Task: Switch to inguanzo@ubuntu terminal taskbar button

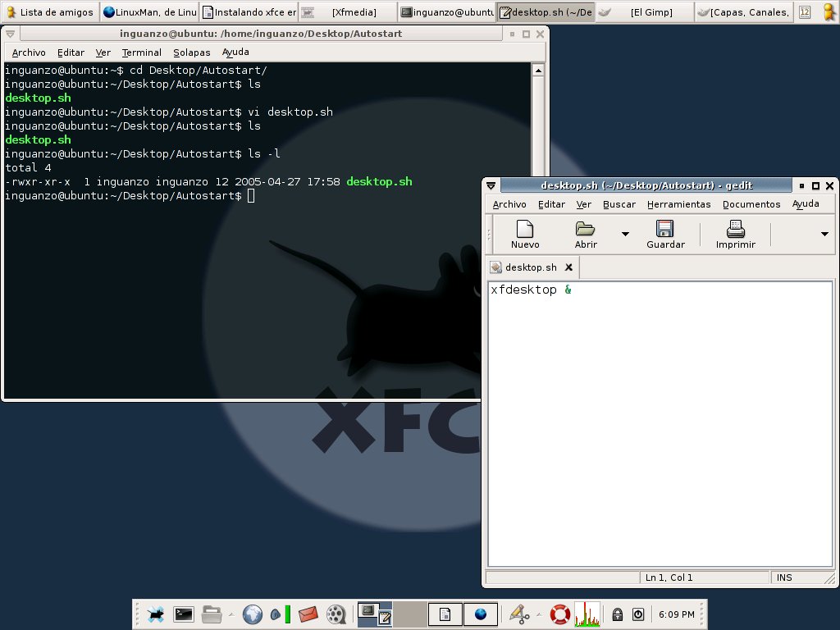Action: (x=447, y=11)
